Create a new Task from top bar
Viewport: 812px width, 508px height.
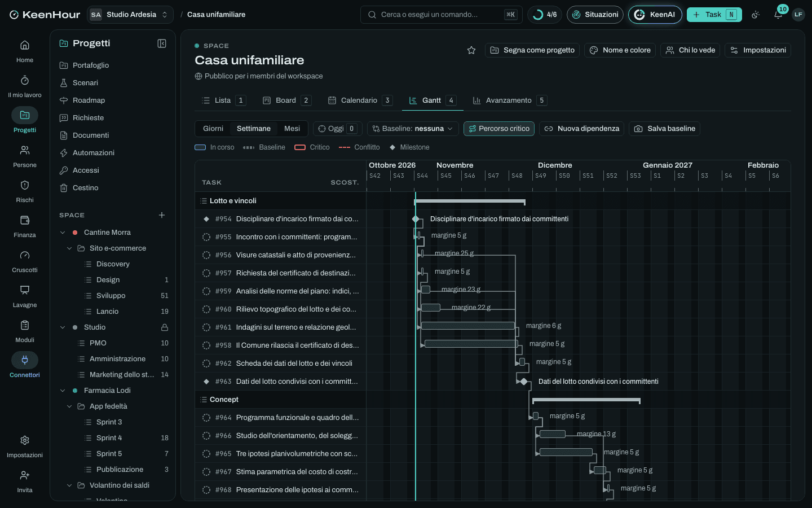[714, 15]
